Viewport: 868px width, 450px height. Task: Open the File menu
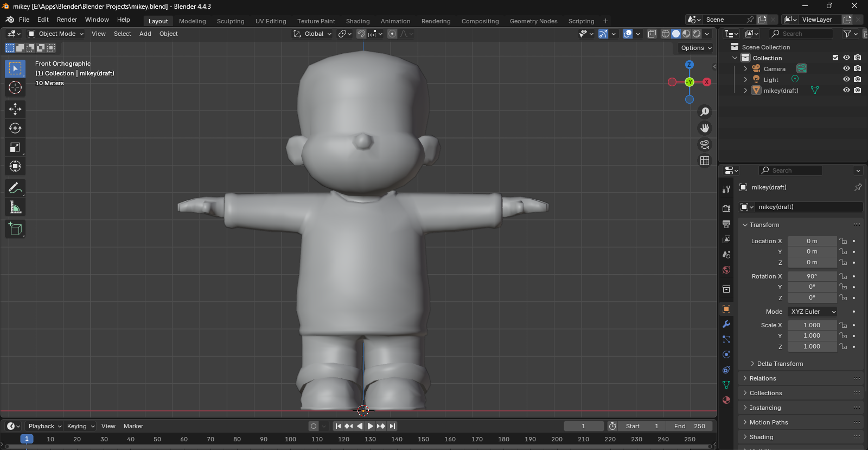(x=24, y=20)
